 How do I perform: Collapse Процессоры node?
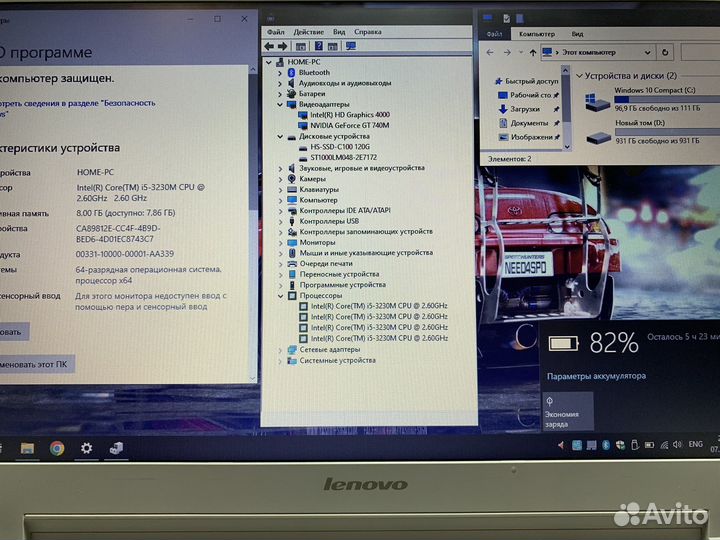click(281, 296)
